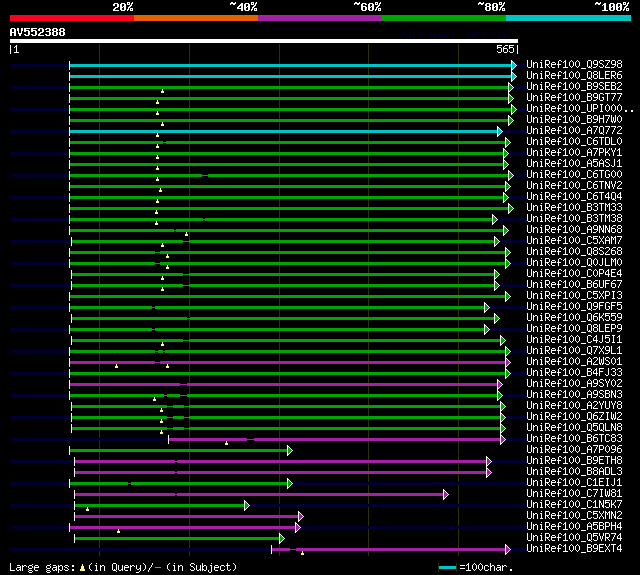The width and height of the screenshot is (640, 575).
Task: Open the truncated UniRef100_UPI000.. entry
Action: tap(580, 109)
